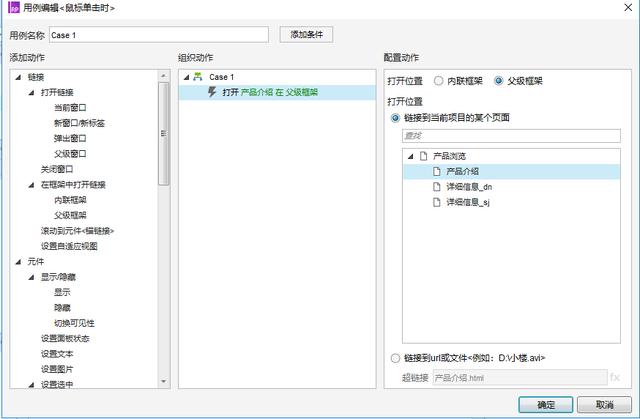Select the 产品介绍 page row
Screen dimensions: 640x419
click(x=511, y=171)
